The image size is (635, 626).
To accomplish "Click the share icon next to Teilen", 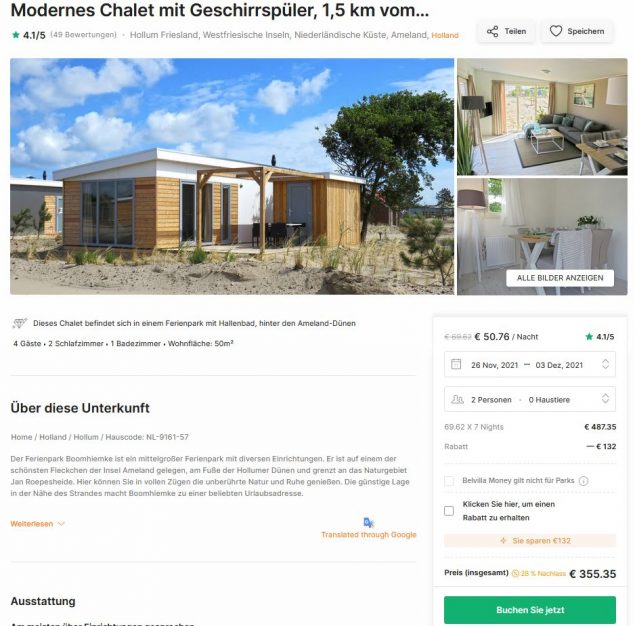I will (492, 31).
